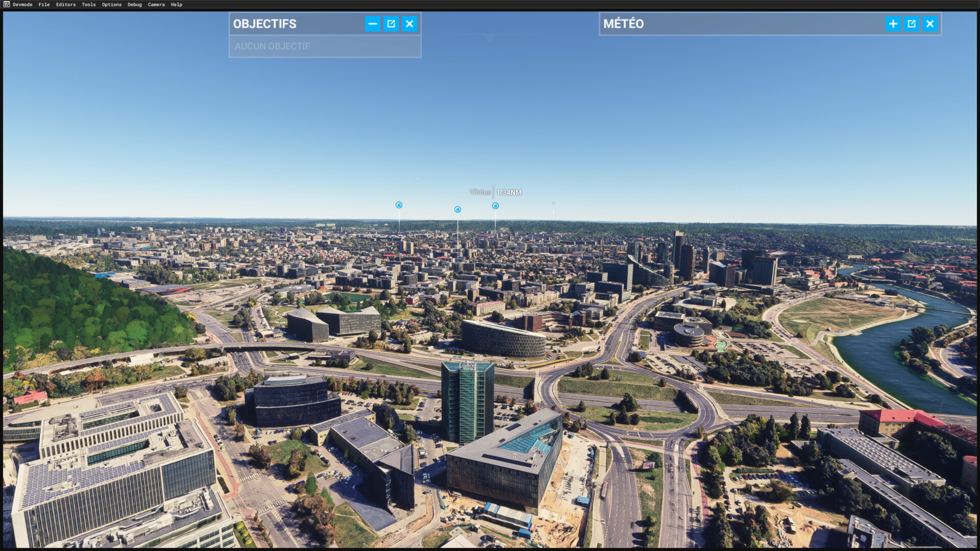The width and height of the screenshot is (980, 551).
Task: Open the Tools menu
Action: (89, 5)
